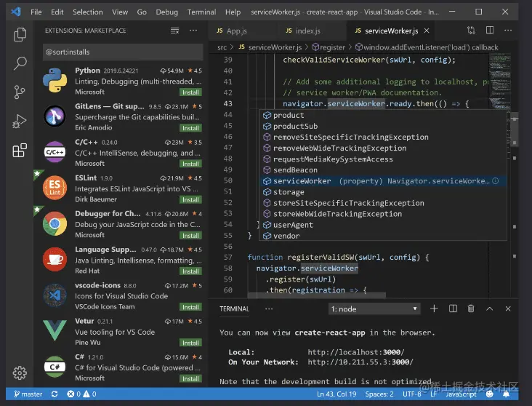532x406 pixels.
Task: Expand the register breadcrumb item
Action: 332,47
